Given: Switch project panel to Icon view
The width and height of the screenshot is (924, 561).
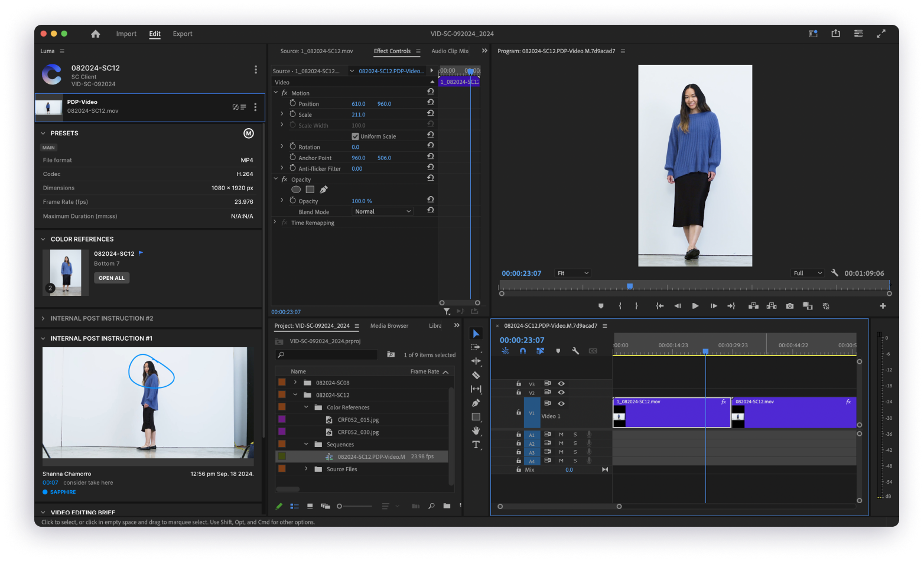Looking at the screenshot, I should (310, 506).
